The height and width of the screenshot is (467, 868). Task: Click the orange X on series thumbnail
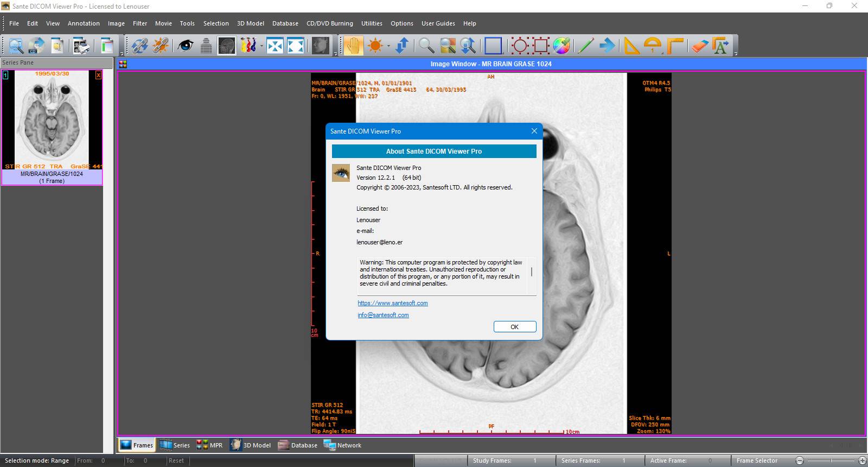click(98, 75)
